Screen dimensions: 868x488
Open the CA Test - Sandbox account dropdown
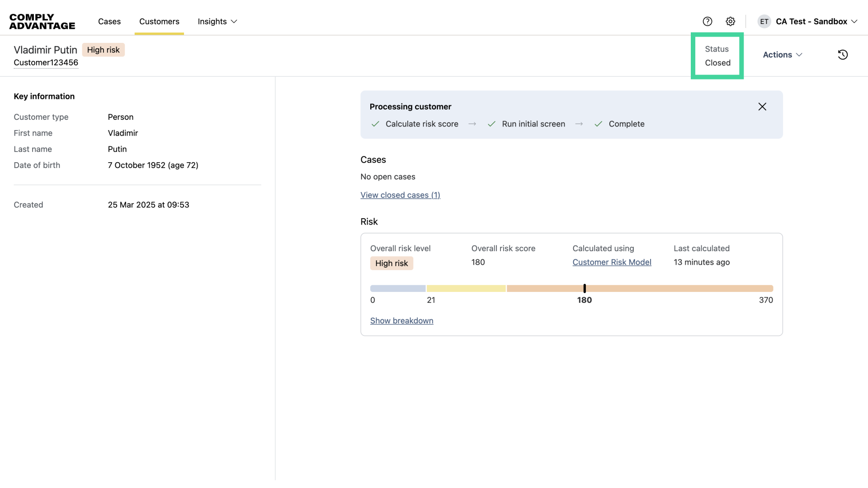click(x=816, y=21)
